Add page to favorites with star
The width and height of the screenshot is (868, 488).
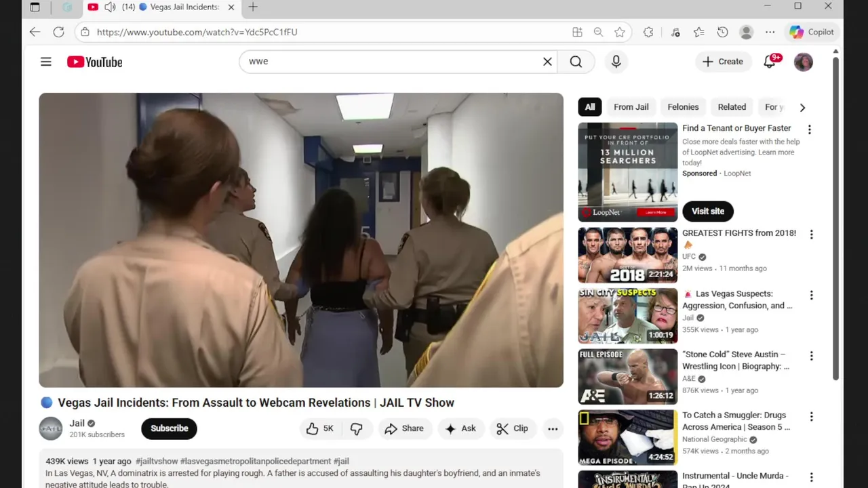620,32
